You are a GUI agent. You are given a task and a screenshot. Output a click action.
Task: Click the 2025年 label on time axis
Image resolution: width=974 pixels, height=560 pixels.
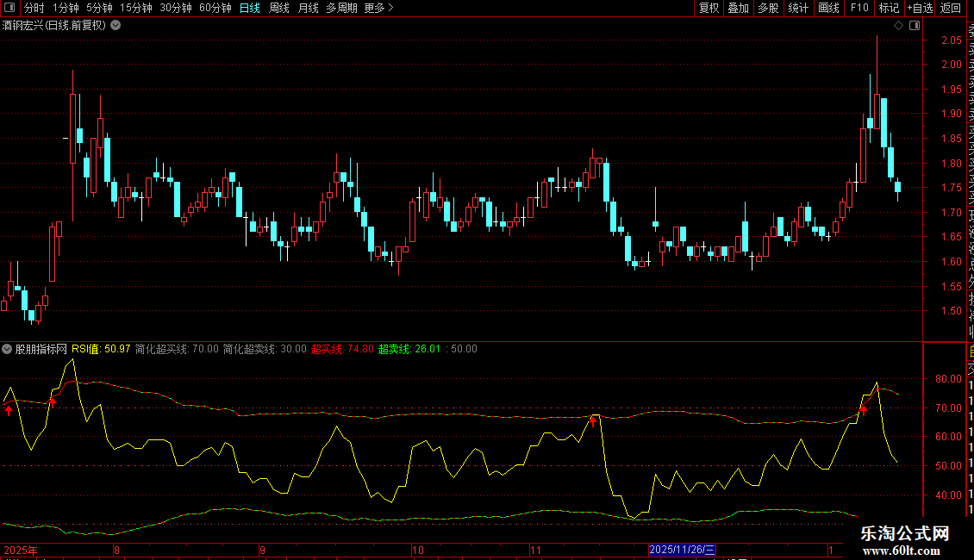point(21,550)
